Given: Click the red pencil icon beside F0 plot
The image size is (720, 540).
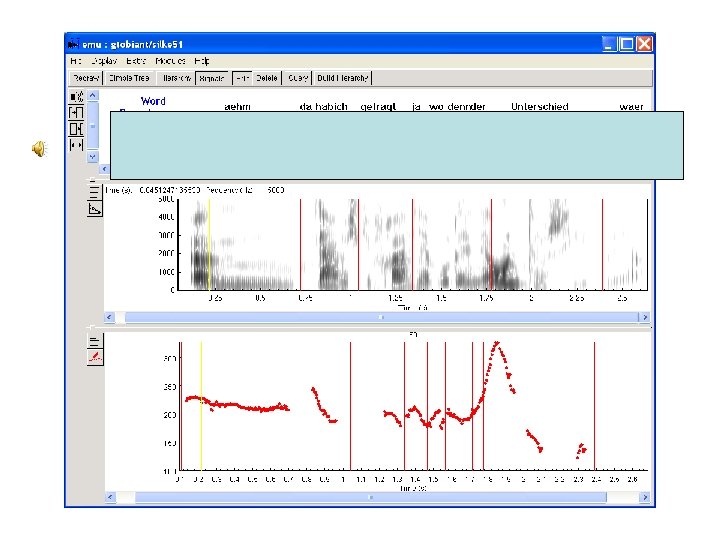Looking at the screenshot, I should click(x=95, y=357).
